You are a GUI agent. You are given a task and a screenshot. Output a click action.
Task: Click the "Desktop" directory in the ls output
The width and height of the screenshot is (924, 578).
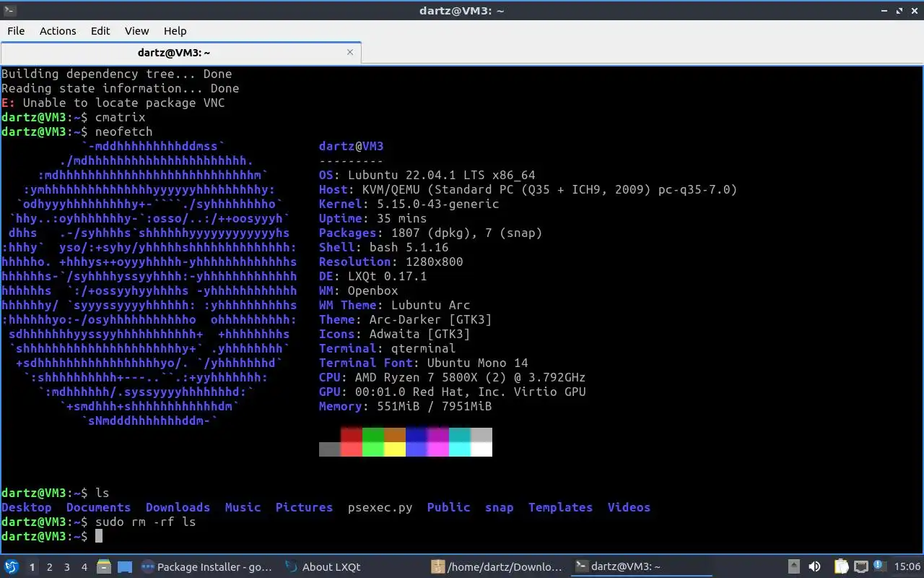click(27, 507)
